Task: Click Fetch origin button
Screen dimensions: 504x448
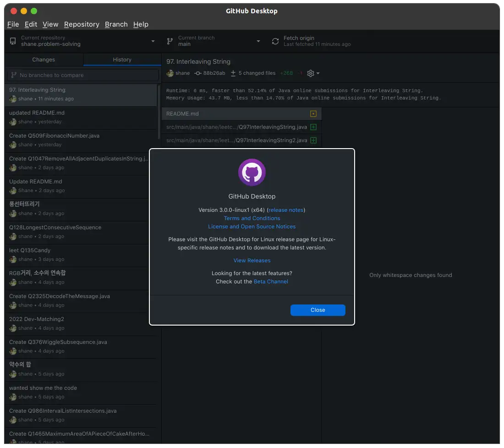Action: pos(312,41)
